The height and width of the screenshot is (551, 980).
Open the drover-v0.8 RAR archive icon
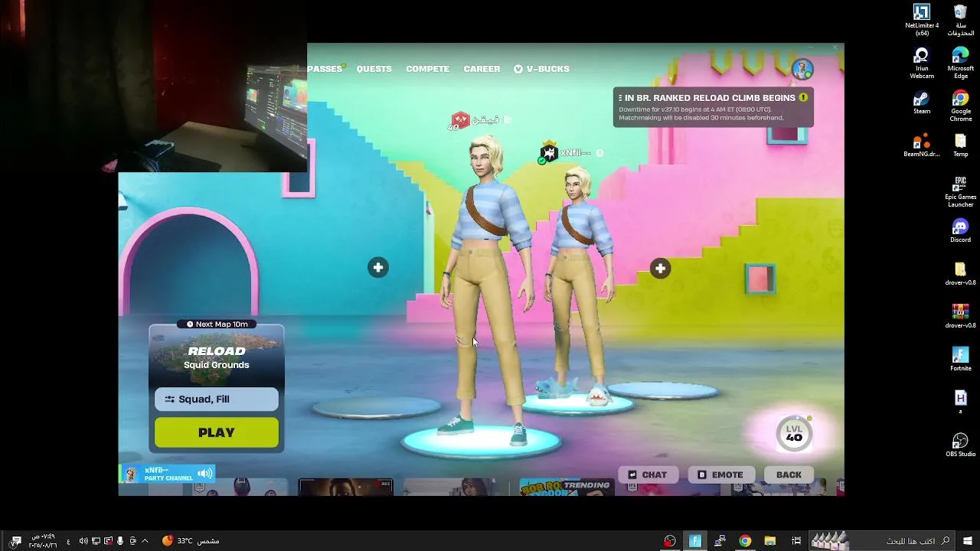[x=960, y=317]
